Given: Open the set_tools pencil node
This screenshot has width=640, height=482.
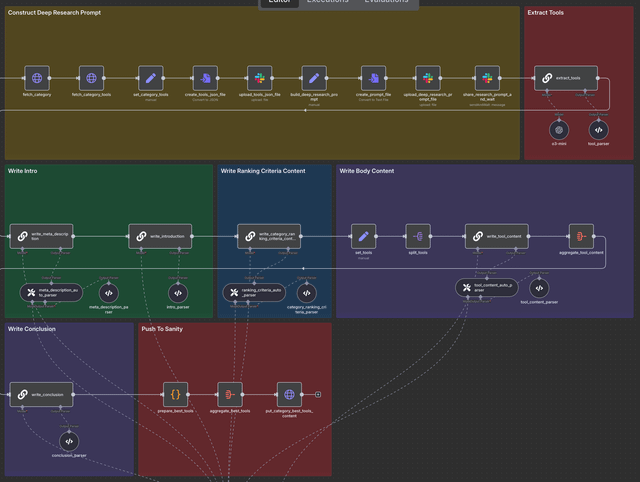Looking at the screenshot, I should [x=363, y=236].
